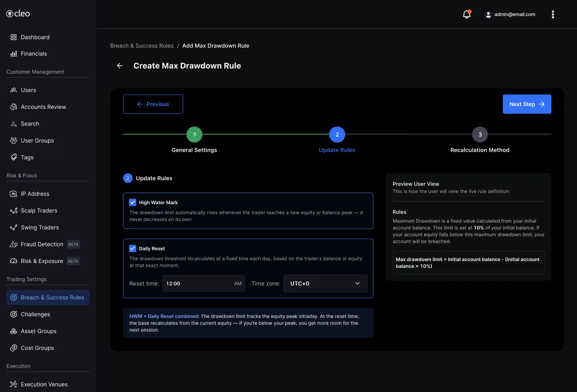
Task: Open the Time zone UTC+0 dropdown
Action: (x=325, y=283)
